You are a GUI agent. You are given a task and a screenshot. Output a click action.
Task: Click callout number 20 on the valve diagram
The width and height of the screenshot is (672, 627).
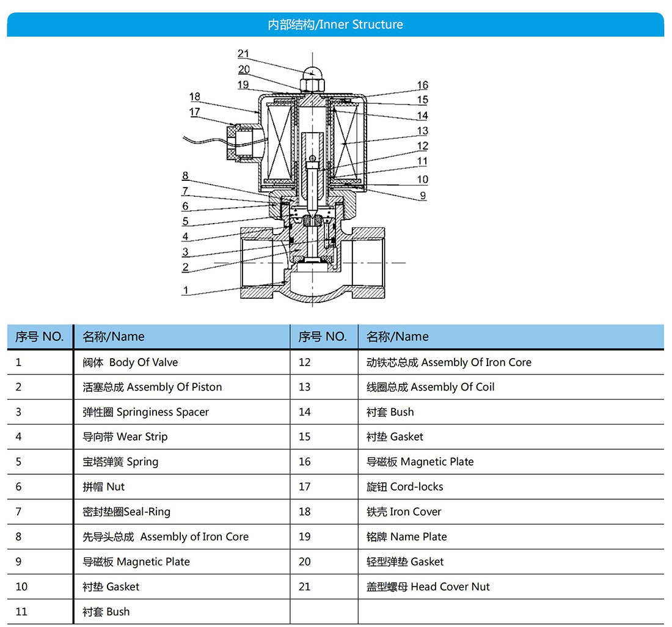244,69
